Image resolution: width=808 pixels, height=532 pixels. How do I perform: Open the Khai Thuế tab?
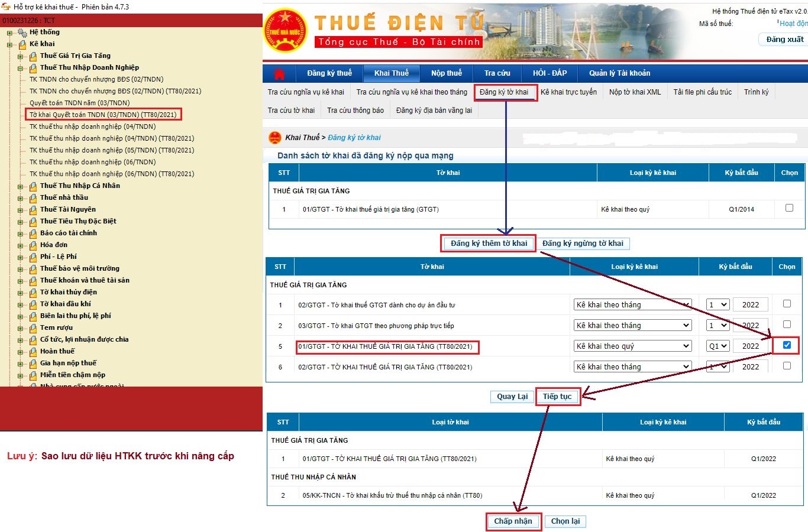(x=391, y=73)
